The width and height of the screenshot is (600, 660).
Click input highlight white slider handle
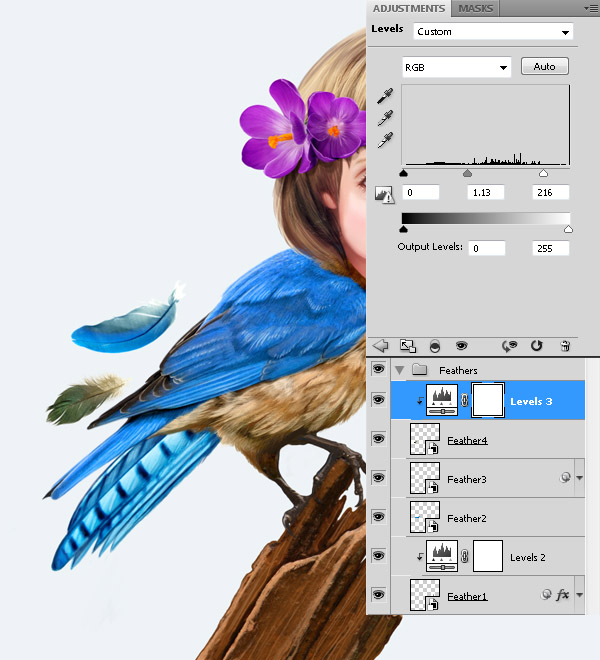(x=544, y=173)
